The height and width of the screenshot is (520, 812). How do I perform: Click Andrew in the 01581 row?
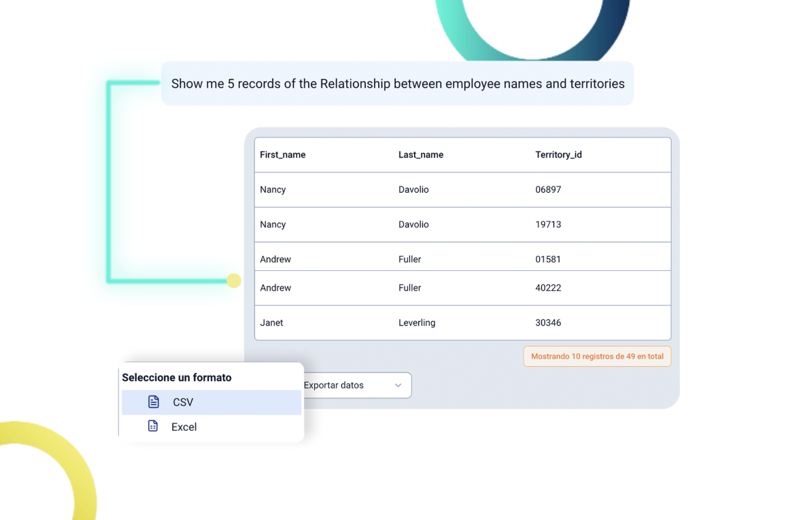click(x=275, y=259)
